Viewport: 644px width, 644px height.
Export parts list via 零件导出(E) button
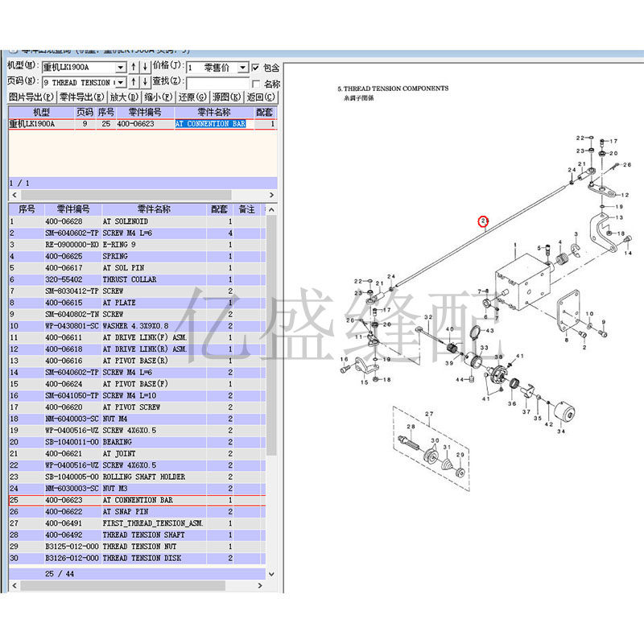point(83,96)
